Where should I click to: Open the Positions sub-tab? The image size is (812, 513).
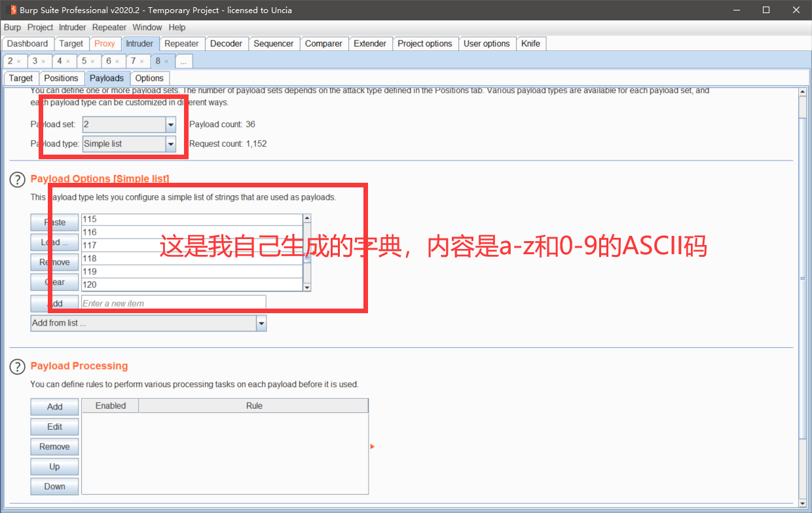click(x=61, y=78)
